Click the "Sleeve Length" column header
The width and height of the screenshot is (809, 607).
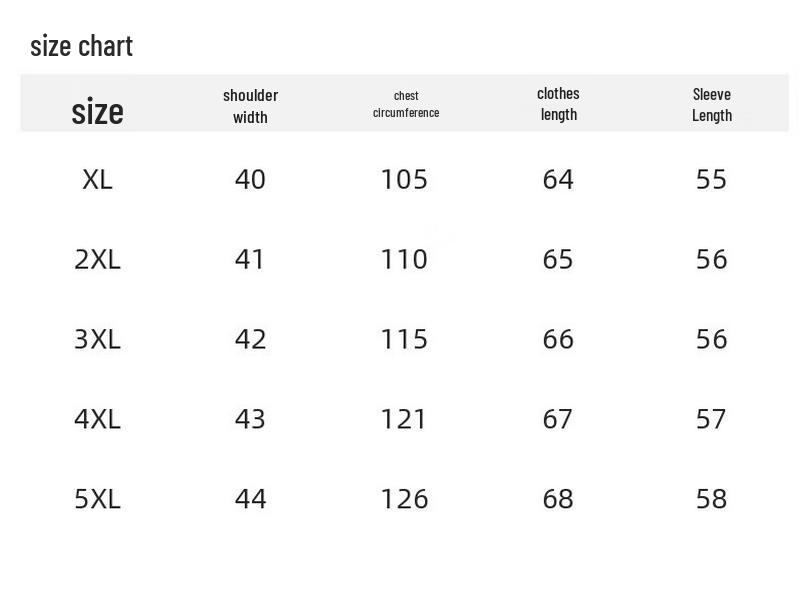tap(711, 105)
